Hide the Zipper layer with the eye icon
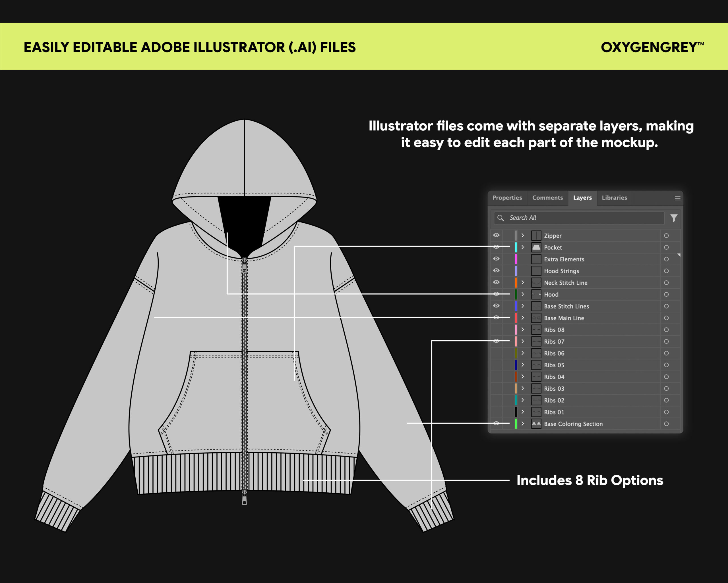Screen dimensions: 728x583 [496, 235]
